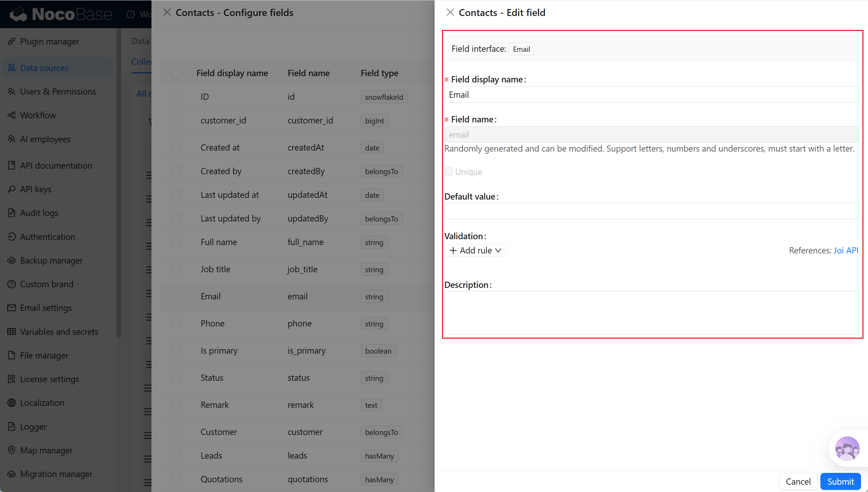Open Audit logs icon
This screenshot has height=492, width=868.
(x=11, y=213)
